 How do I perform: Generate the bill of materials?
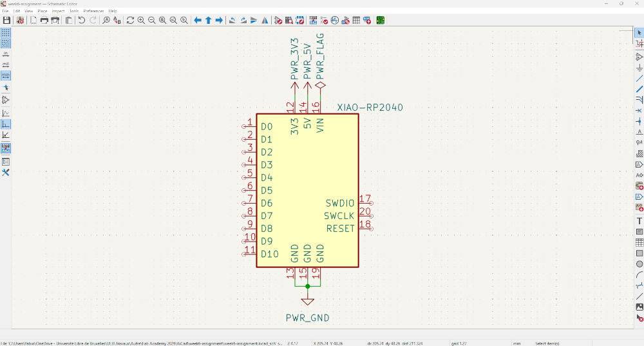pos(367,20)
